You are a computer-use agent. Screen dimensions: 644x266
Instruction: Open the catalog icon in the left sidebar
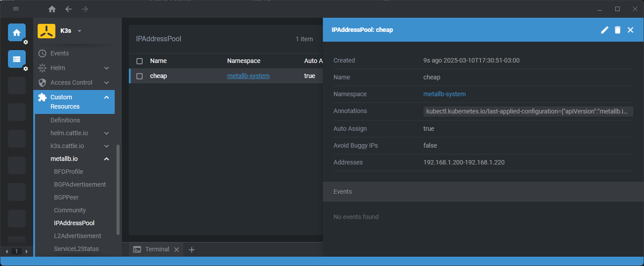coord(16,59)
